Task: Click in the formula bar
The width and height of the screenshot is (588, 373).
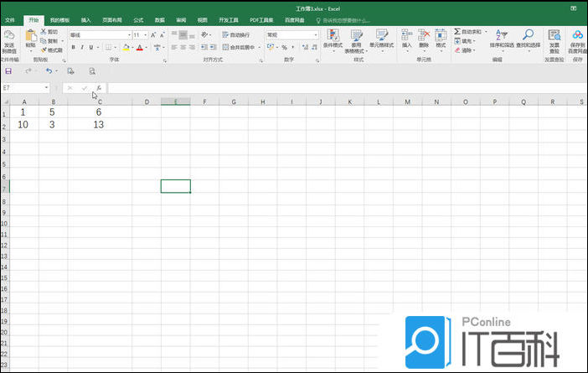Action: (347, 88)
